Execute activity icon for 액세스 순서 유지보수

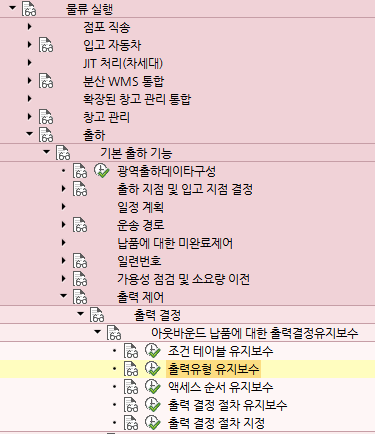153,387
